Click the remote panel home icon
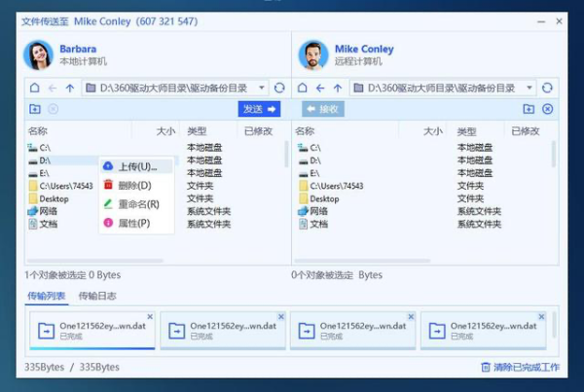 303,88
